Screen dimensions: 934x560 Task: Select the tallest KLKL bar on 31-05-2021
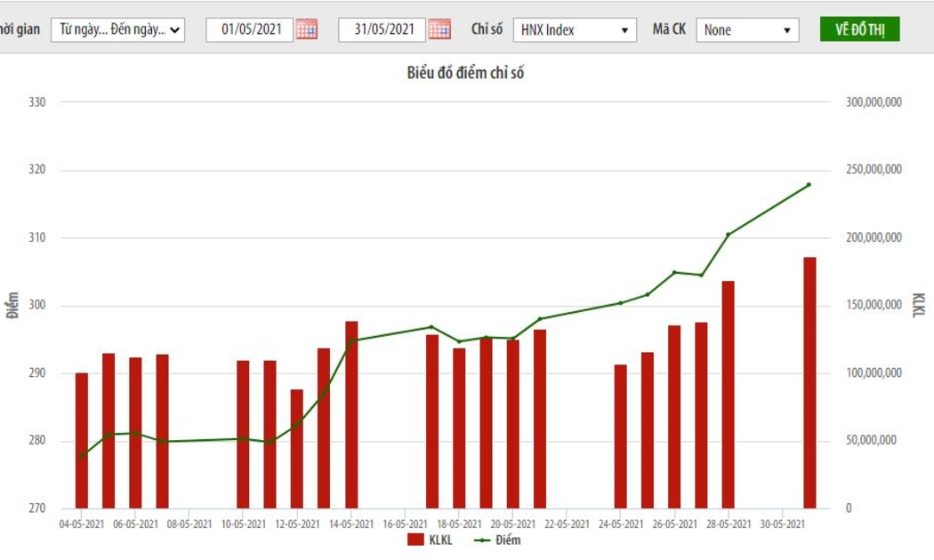(809, 382)
